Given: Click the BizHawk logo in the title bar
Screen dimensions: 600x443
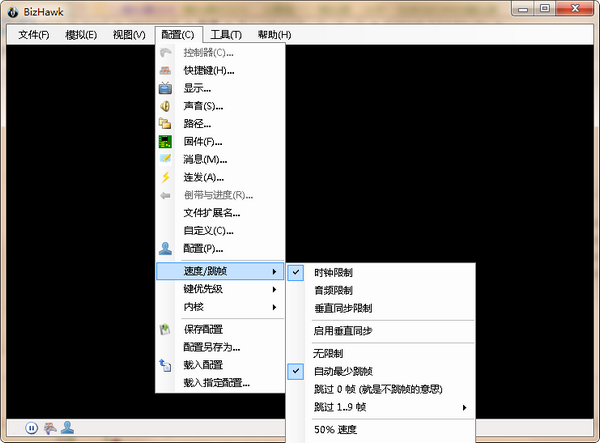Looking at the screenshot, I should (x=13, y=12).
